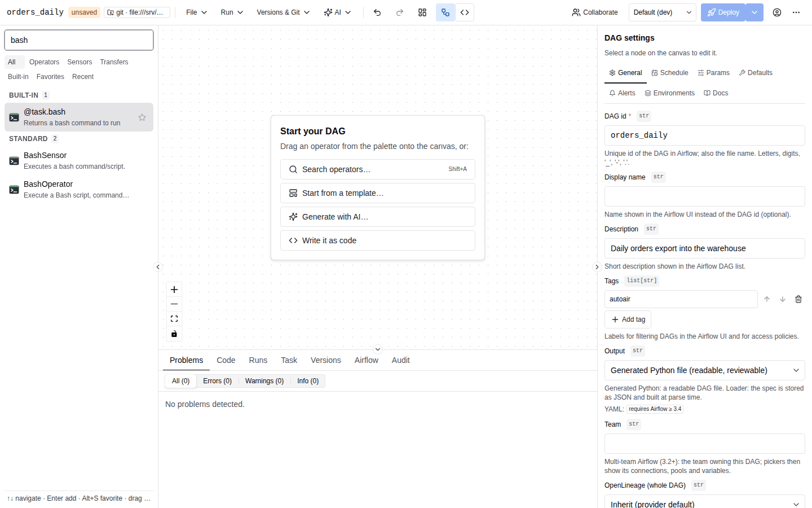The width and height of the screenshot is (812, 508).
Task: Click Start from a template option
Action: click(378, 193)
